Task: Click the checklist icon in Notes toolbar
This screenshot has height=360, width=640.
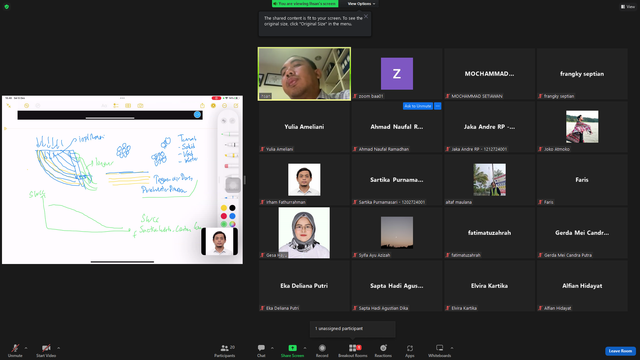Action: [x=116, y=106]
